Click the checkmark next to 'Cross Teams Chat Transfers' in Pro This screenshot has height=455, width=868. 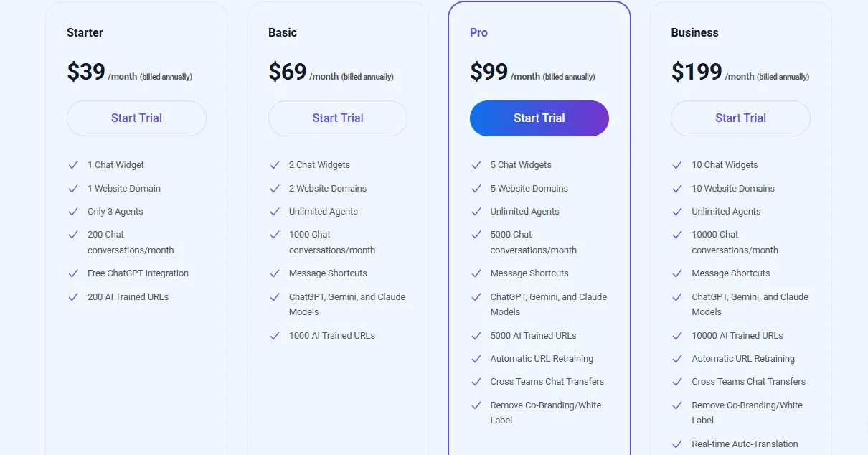(x=476, y=382)
